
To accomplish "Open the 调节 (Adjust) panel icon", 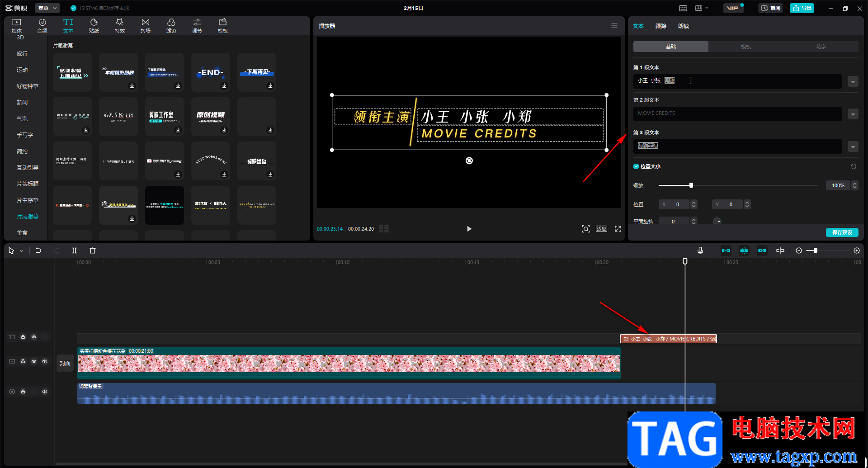I will coord(197,26).
